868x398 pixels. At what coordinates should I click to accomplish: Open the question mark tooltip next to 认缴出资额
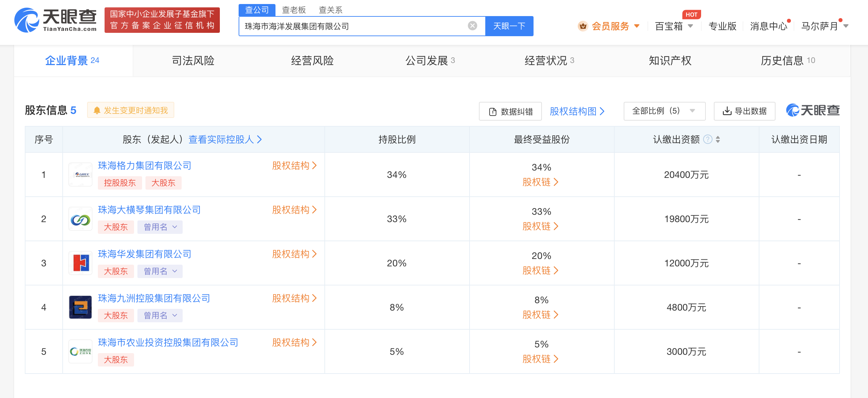point(707,139)
